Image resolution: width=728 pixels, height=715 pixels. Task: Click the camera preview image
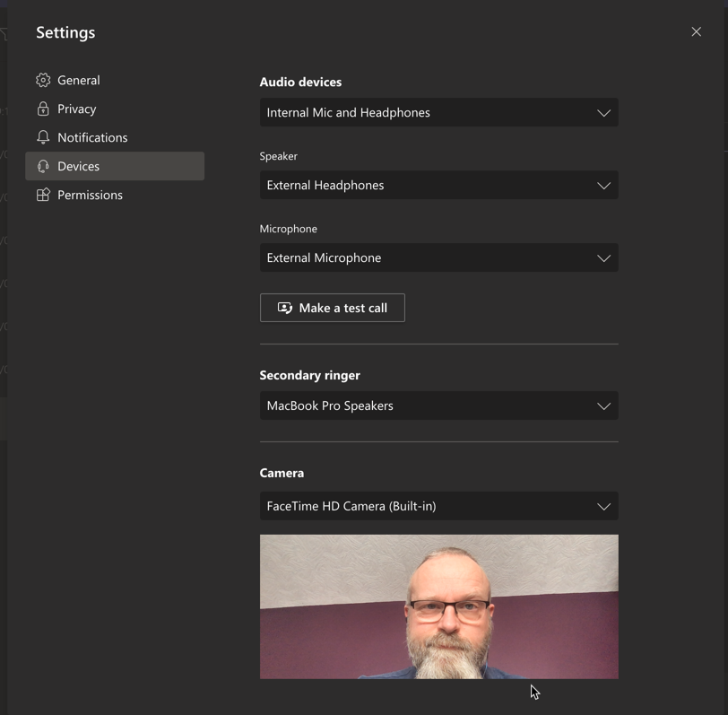click(438, 606)
